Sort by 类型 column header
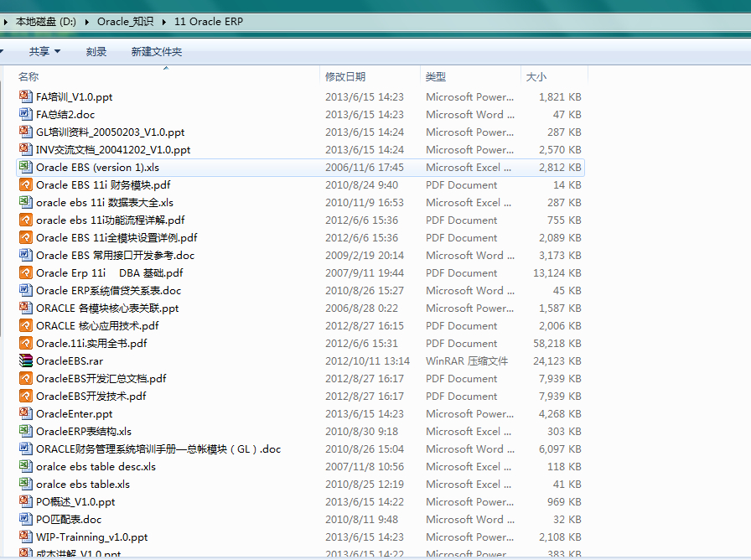The image size is (751, 560). tap(435, 76)
